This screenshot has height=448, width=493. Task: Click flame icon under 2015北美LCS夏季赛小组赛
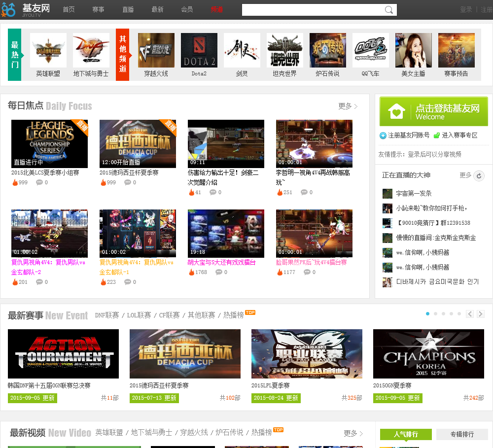15,182
